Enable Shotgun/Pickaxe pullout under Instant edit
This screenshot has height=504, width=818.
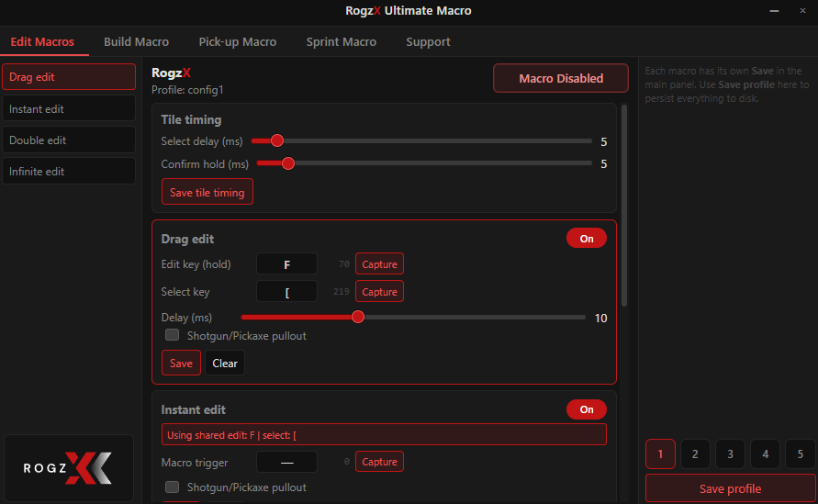point(173,487)
